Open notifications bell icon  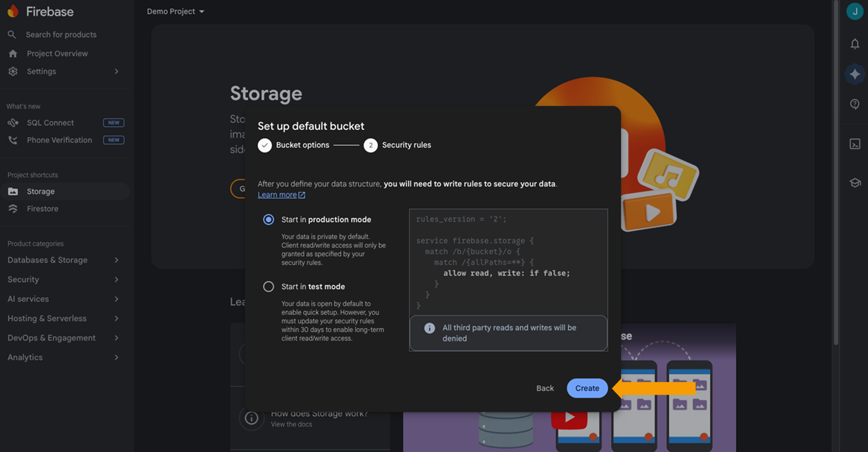[x=854, y=44]
